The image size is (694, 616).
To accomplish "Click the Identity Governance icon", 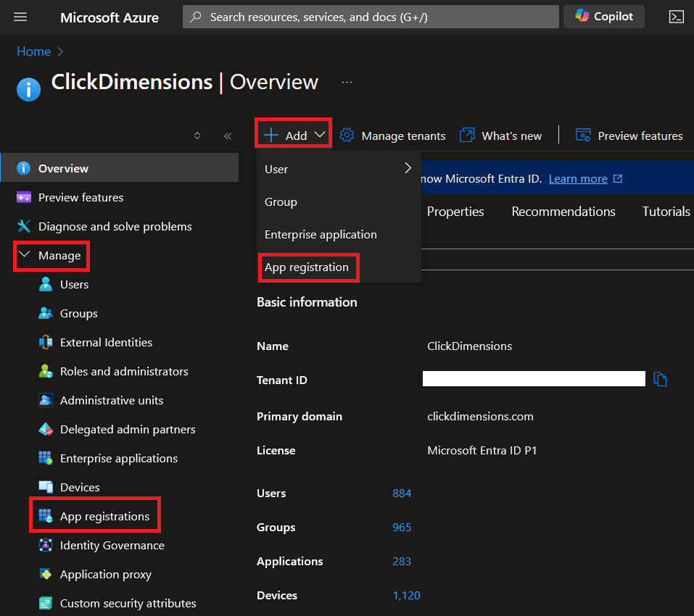I will (x=46, y=545).
